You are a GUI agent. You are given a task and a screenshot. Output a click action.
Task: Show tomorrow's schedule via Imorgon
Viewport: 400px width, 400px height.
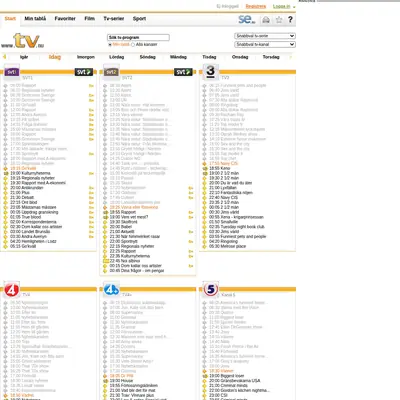pyautogui.click(x=86, y=57)
